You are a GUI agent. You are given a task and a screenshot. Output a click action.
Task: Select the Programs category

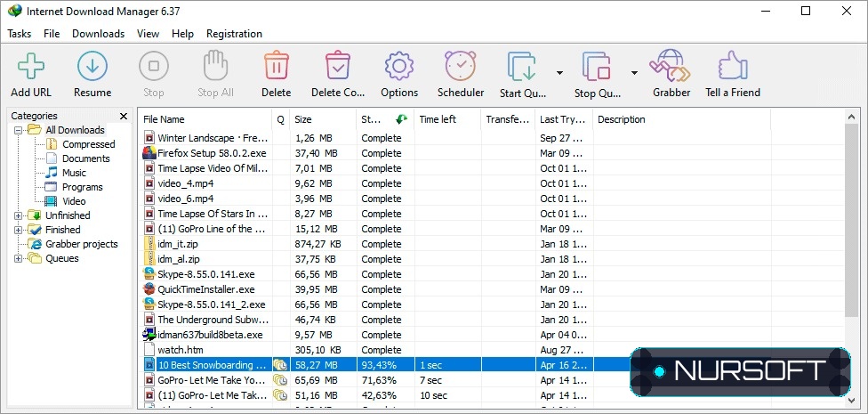pos(83,187)
